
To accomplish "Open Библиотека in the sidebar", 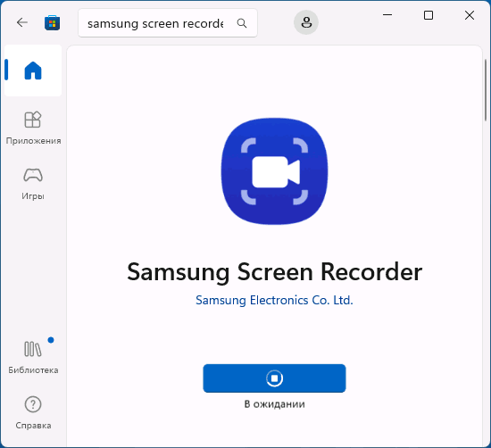I will pyautogui.click(x=33, y=357).
